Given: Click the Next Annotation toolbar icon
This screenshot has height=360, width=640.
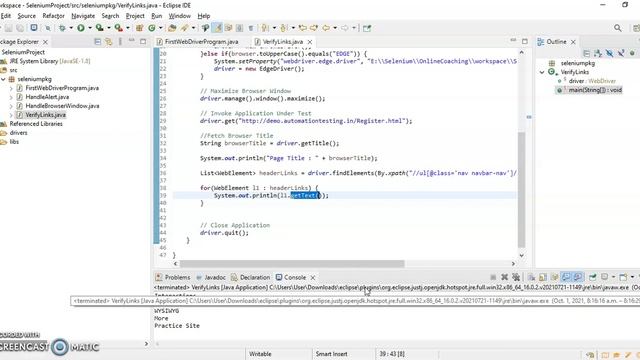Looking at the screenshot, I should tap(264, 28).
